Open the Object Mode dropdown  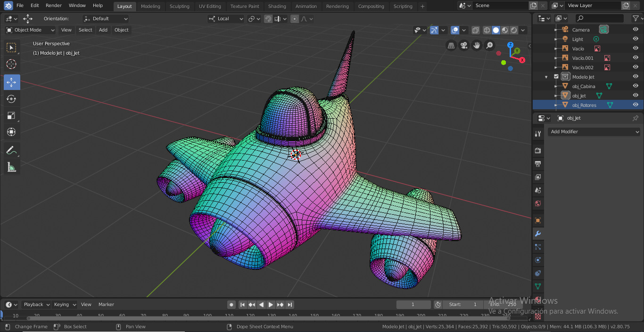point(30,30)
